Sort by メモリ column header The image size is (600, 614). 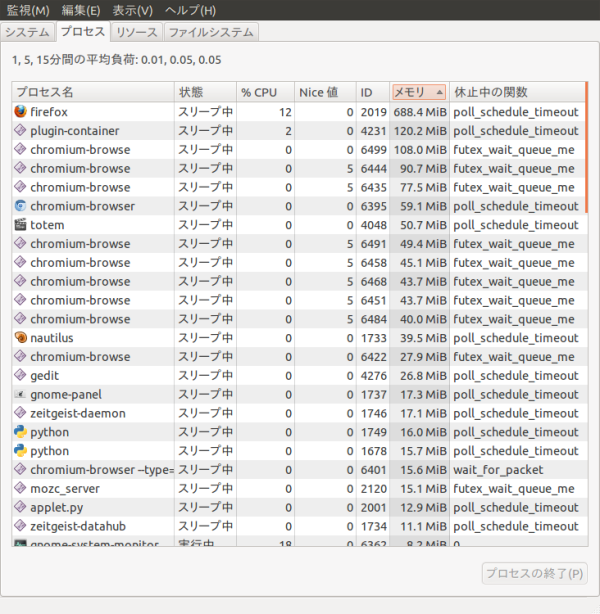419,92
